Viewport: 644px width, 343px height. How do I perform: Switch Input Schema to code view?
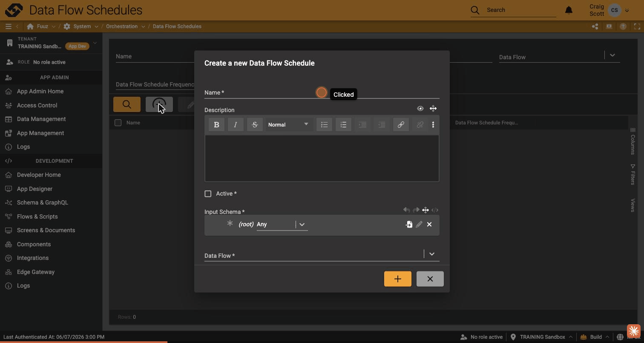(435, 210)
